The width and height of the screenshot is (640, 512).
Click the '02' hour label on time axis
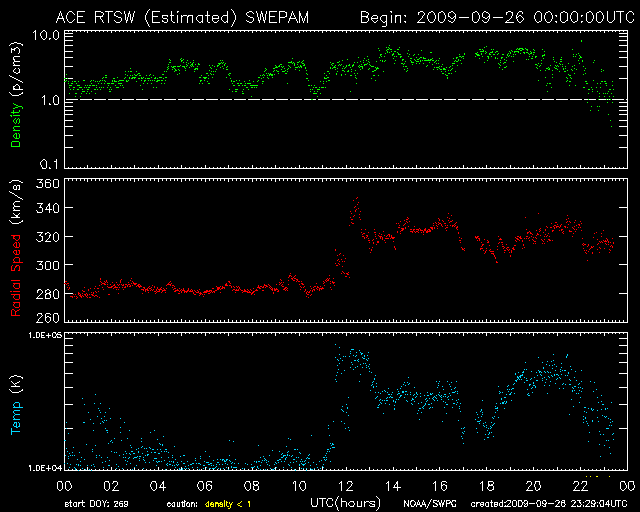point(111,486)
